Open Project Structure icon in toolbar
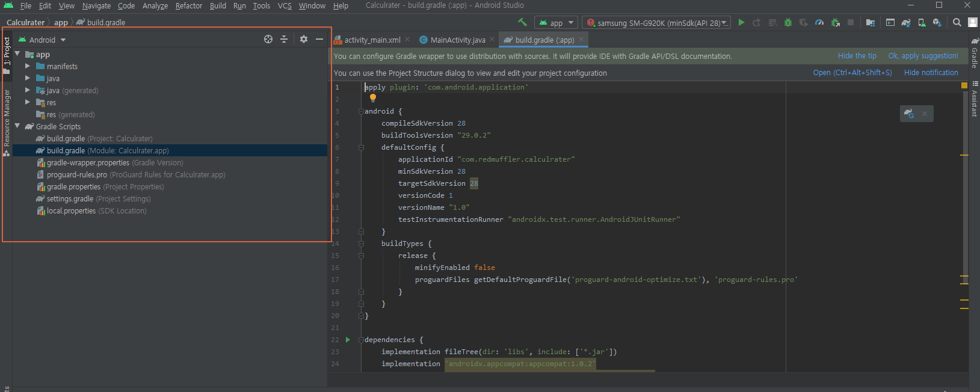 870,22
